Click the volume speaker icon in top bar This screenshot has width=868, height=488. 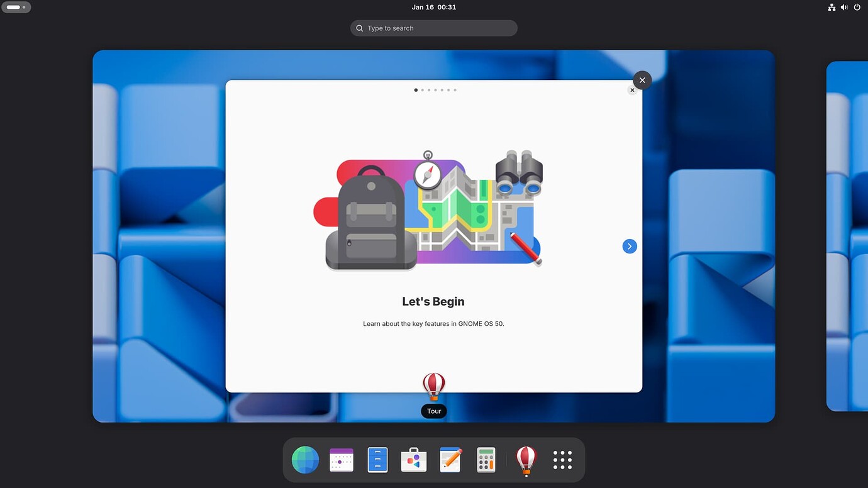[x=844, y=8]
